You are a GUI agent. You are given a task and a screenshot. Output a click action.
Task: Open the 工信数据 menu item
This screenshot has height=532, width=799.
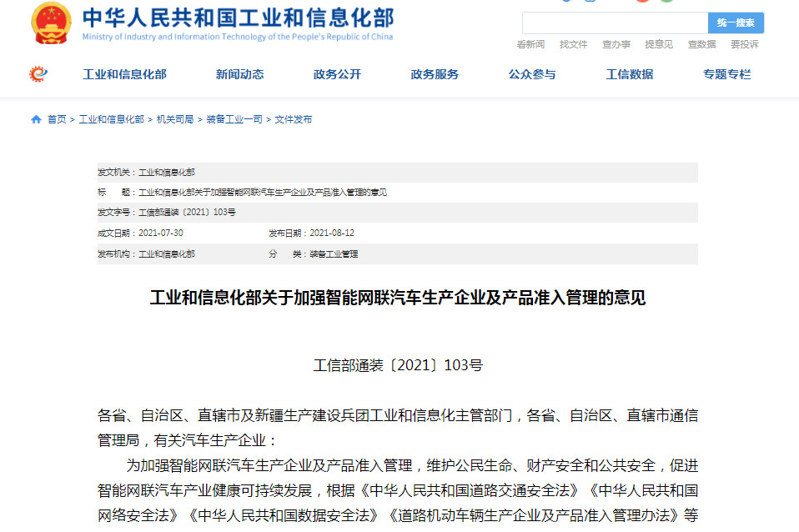tap(630, 74)
